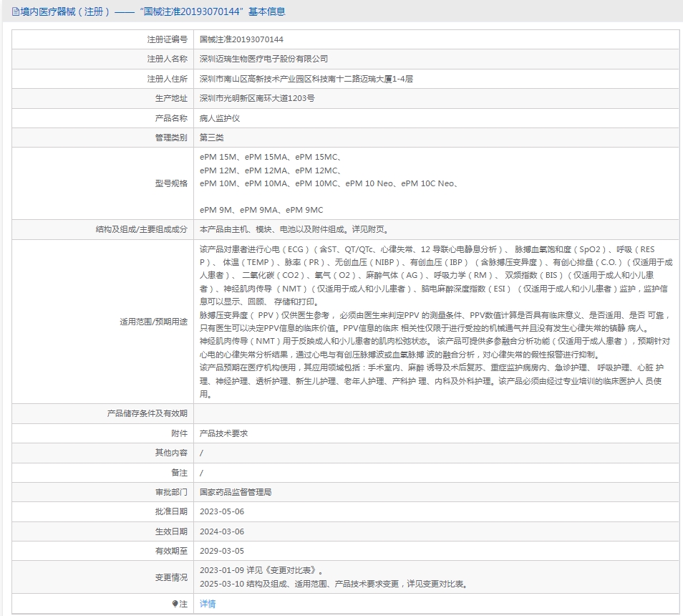Screen dimensions: 683x616
Task: Click the ePM 9M model specification line
Action: click(261, 210)
